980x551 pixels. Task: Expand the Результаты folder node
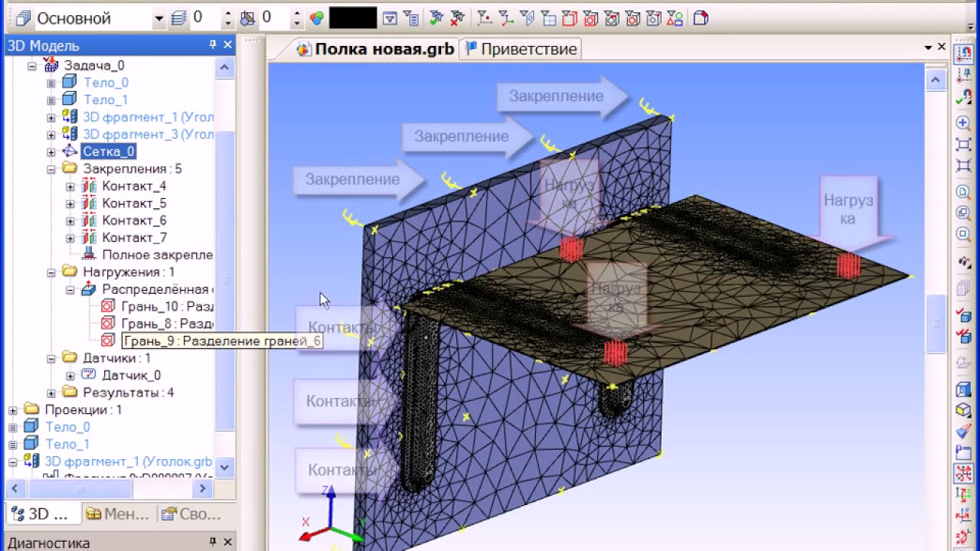51,393
